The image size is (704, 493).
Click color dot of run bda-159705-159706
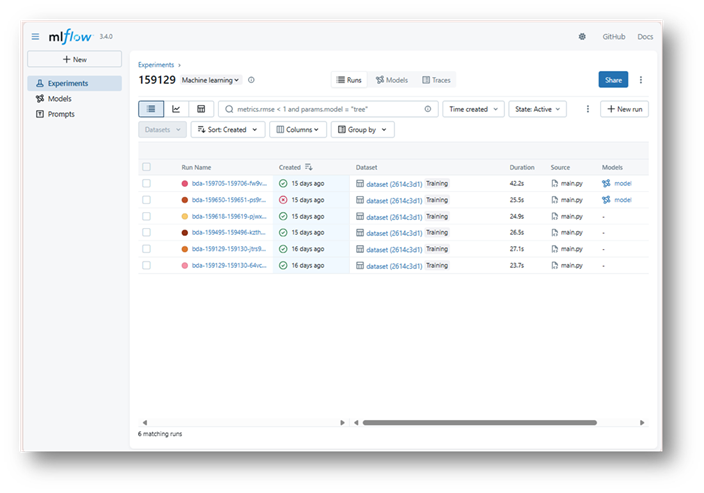click(185, 183)
